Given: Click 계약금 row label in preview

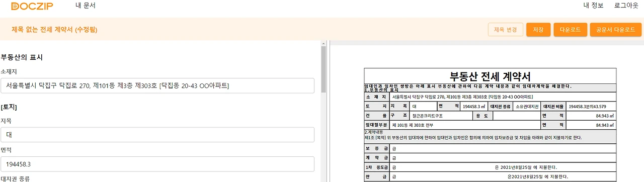Looking at the screenshot, I should click(x=376, y=158).
